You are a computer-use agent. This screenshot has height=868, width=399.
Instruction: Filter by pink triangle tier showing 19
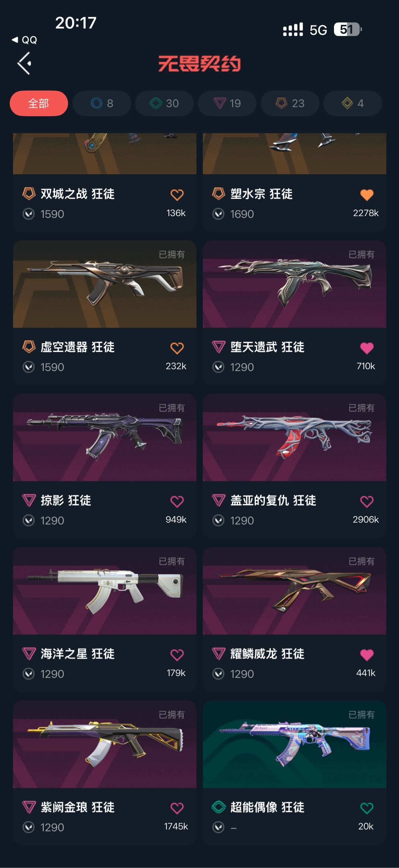(x=227, y=103)
